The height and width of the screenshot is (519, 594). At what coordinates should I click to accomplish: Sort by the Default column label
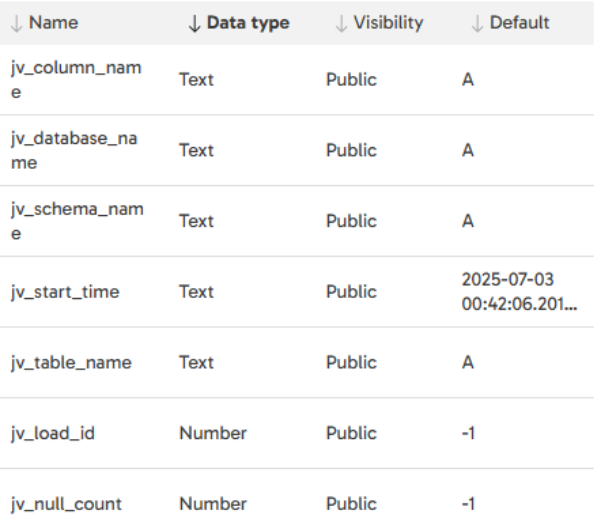519,23
